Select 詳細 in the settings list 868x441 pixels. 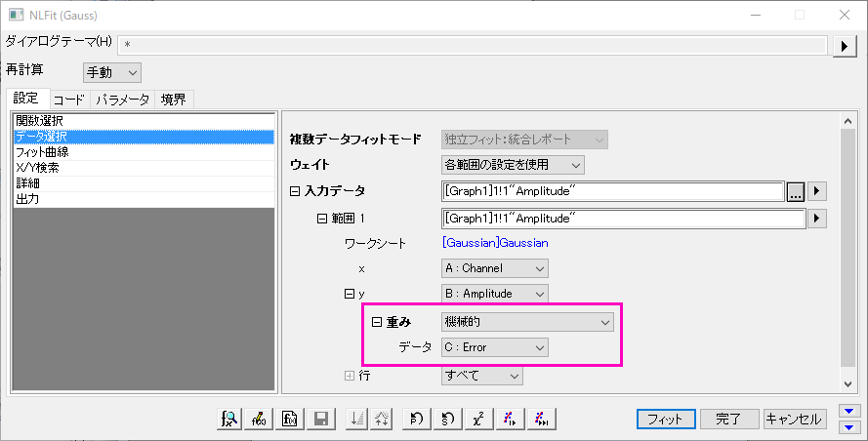(144, 183)
